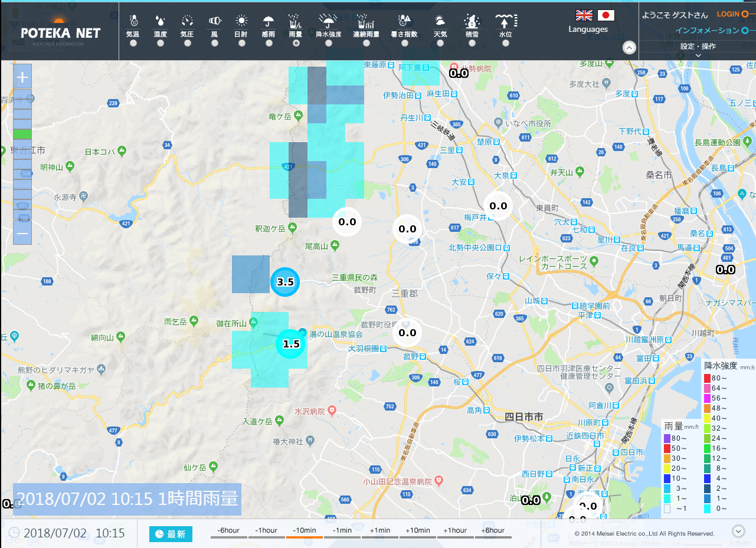Collapse the top toolbar with the up chevron
This screenshot has height=548, width=756.
629,48
